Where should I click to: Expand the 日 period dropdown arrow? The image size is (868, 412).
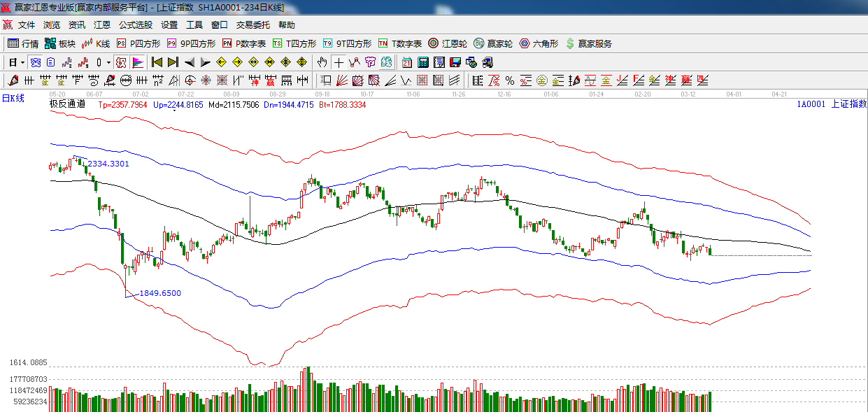pyautogui.click(x=22, y=62)
